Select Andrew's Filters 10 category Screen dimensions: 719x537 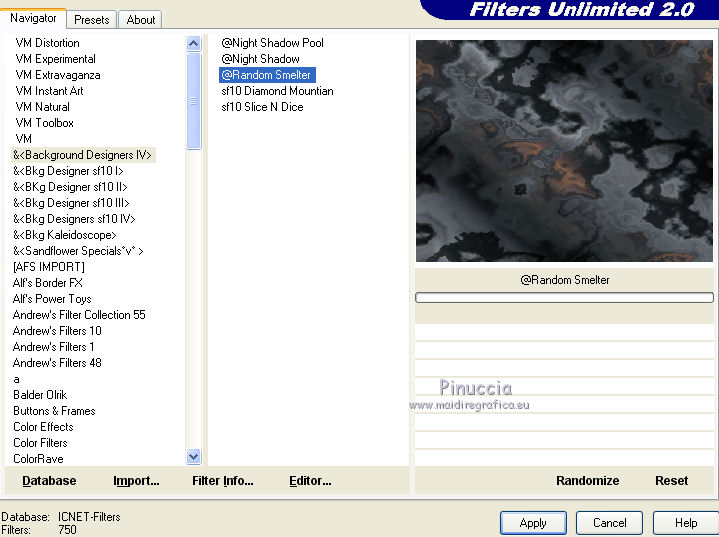[57, 331]
